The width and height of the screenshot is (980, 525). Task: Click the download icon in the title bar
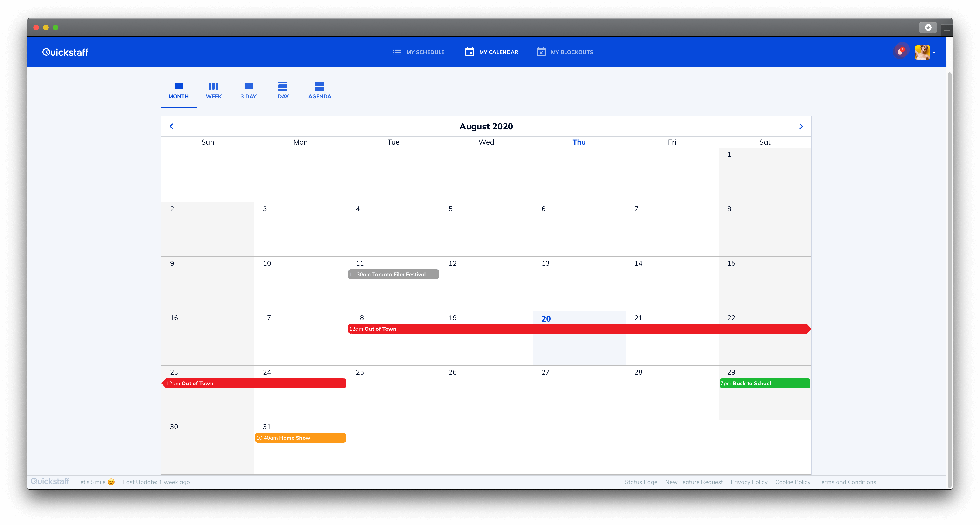point(928,27)
